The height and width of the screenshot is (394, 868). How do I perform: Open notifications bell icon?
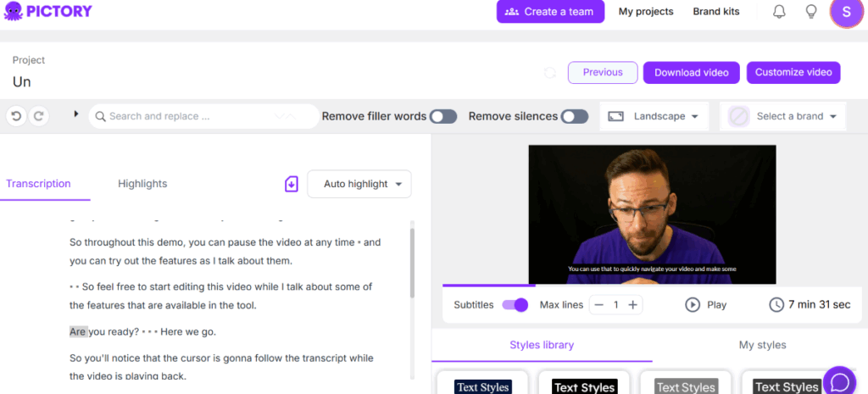coord(779,12)
